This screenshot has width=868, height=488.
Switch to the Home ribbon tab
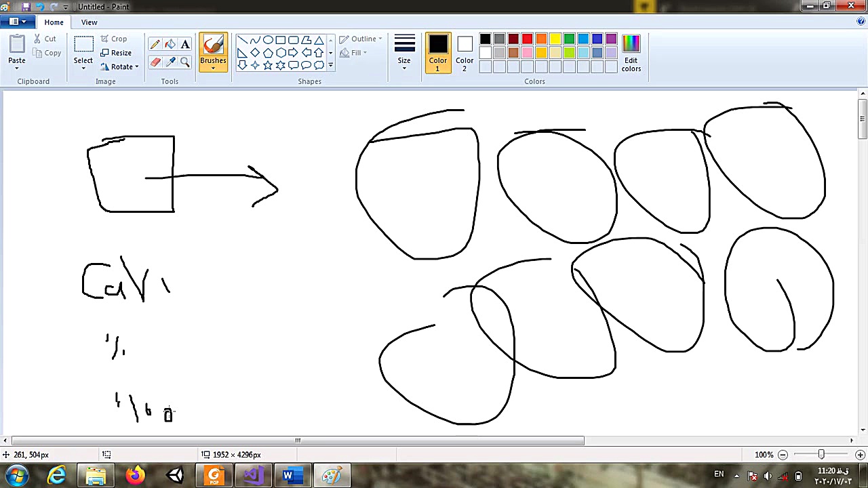point(54,22)
